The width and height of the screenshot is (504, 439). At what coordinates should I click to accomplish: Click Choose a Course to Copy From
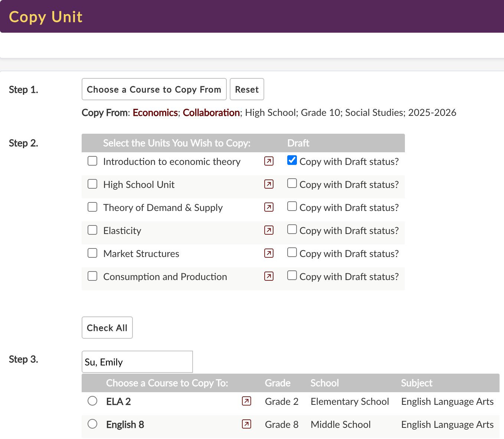tap(154, 89)
